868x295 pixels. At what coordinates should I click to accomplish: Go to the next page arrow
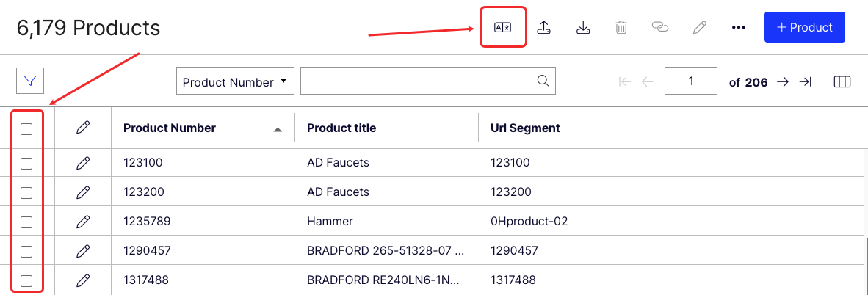coord(783,81)
